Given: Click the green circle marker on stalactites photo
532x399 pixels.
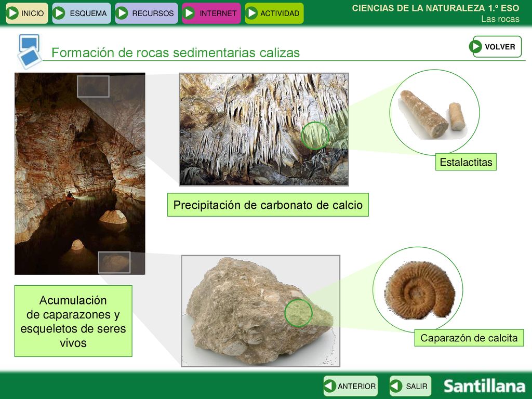Looking at the screenshot, I should [315, 136].
